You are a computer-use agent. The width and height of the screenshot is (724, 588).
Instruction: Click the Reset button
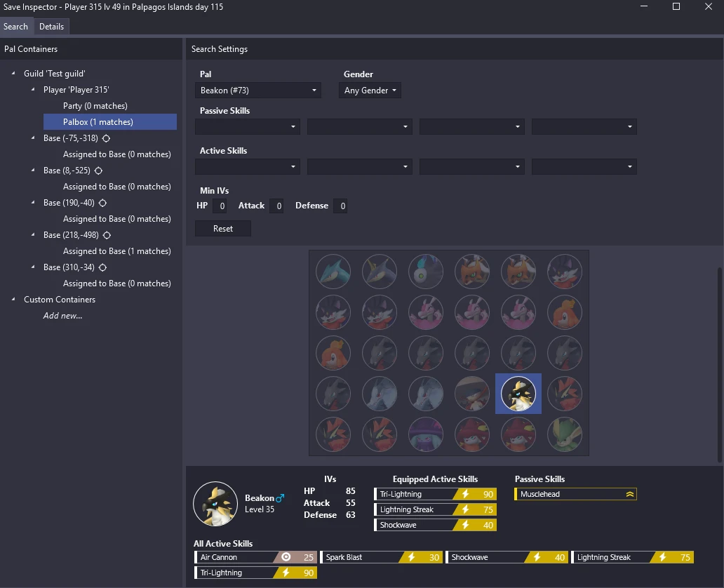(223, 229)
